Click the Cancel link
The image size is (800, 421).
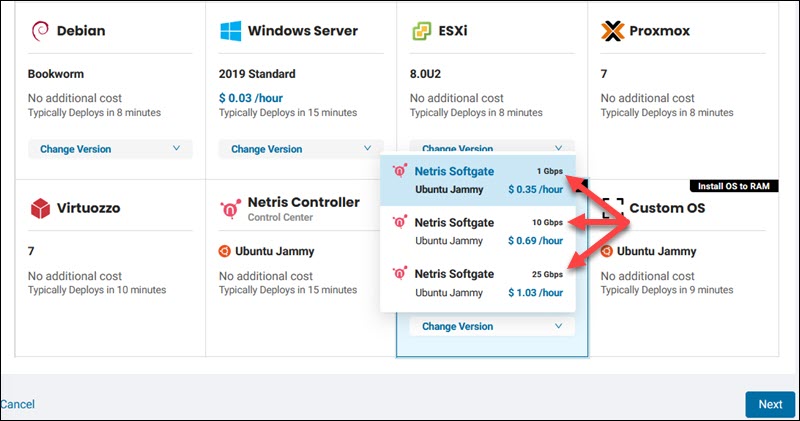[17, 404]
